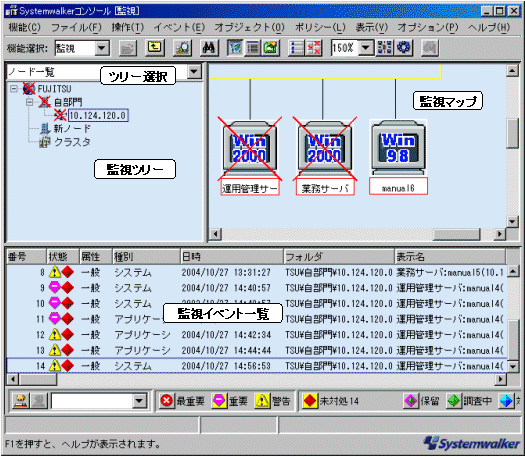
Task: Sort events by 状態 column header
Action: pyautogui.click(x=63, y=257)
